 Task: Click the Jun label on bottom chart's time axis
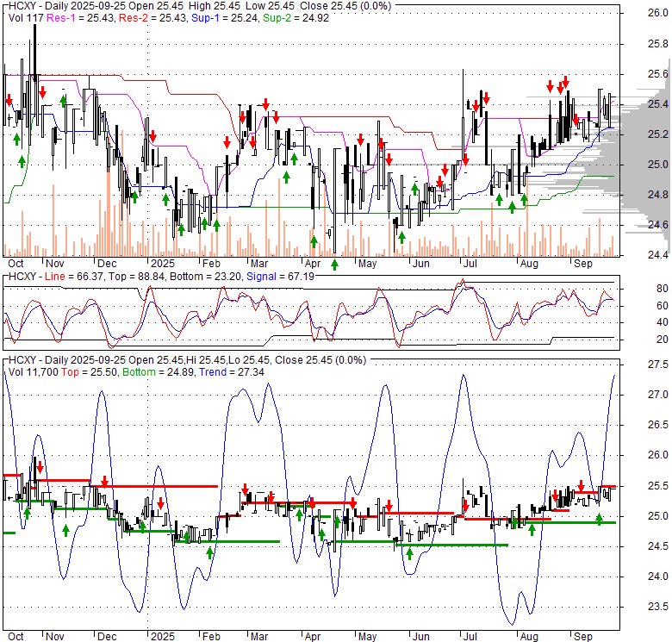click(420, 637)
